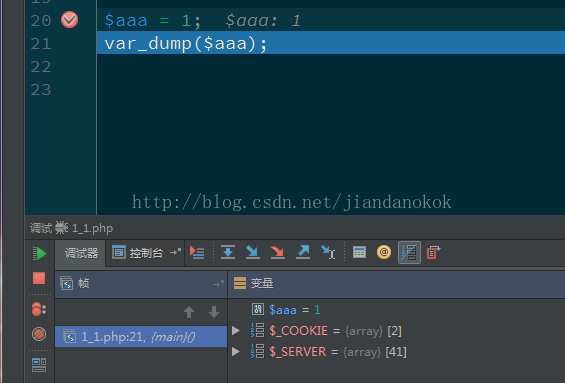Image resolution: width=565 pixels, height=383 pixels.
Task: Click the Restore Layout icon in sidebar
Action: [39, 365]
